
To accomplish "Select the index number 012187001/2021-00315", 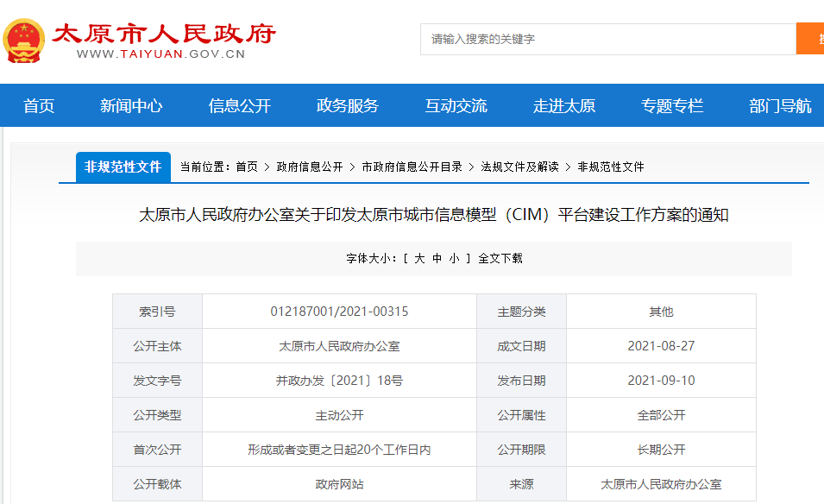I will (x=339, y=312).
